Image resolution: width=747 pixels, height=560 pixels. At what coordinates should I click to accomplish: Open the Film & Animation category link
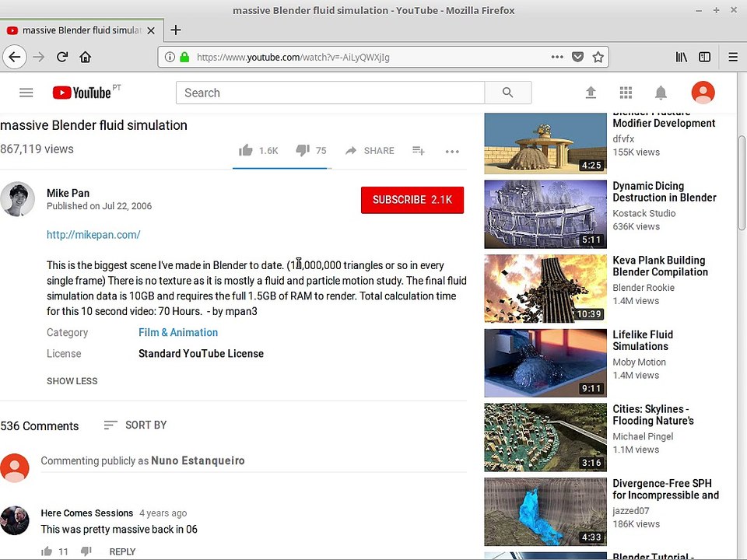(178, 332)
